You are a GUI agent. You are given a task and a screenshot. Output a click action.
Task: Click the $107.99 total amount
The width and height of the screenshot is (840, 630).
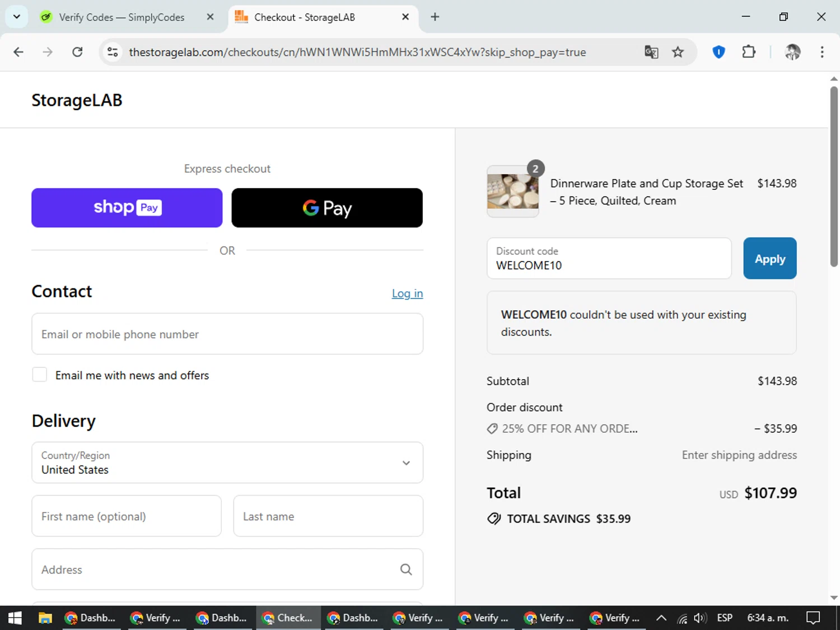tap(771, 493)
